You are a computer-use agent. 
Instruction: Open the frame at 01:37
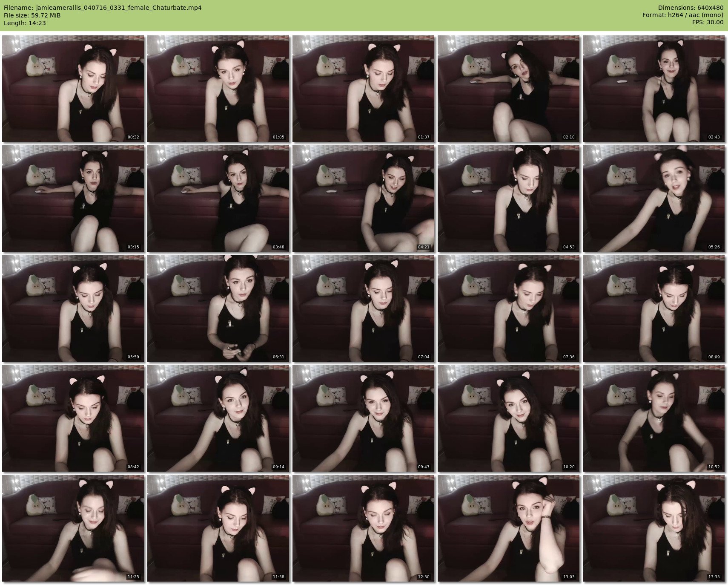(x=363, y=89)
